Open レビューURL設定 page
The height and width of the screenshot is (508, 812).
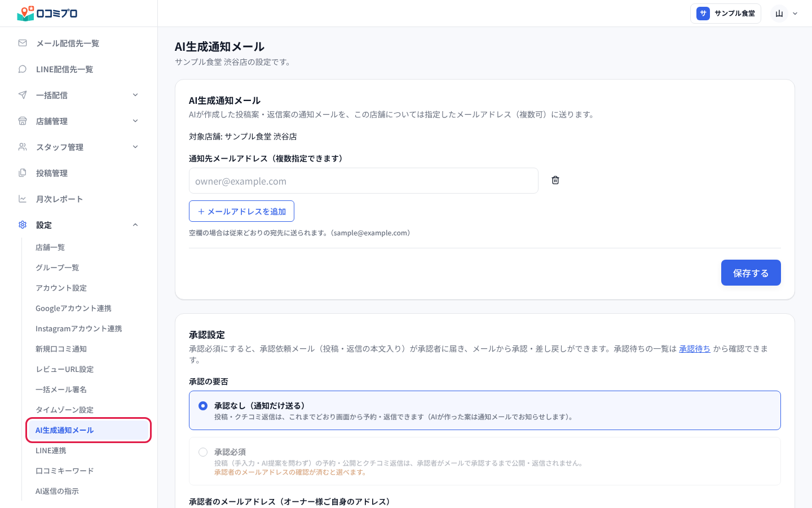coord(65,369)
